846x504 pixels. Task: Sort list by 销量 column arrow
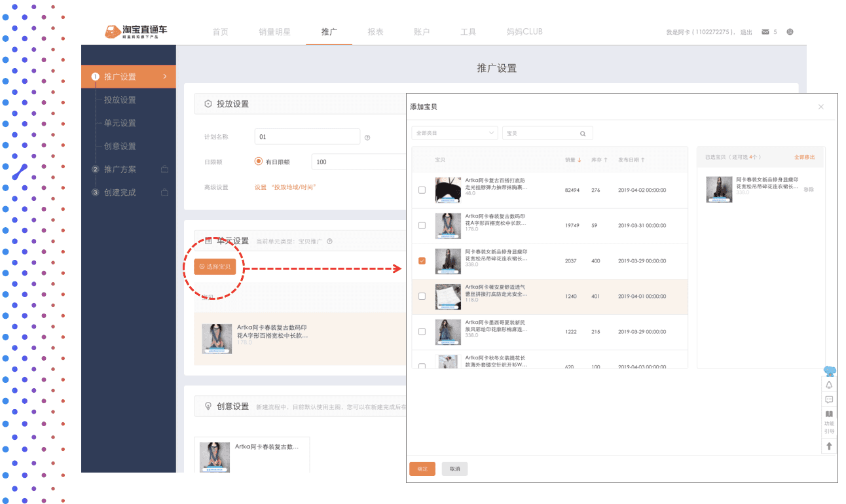pos(579,160)
